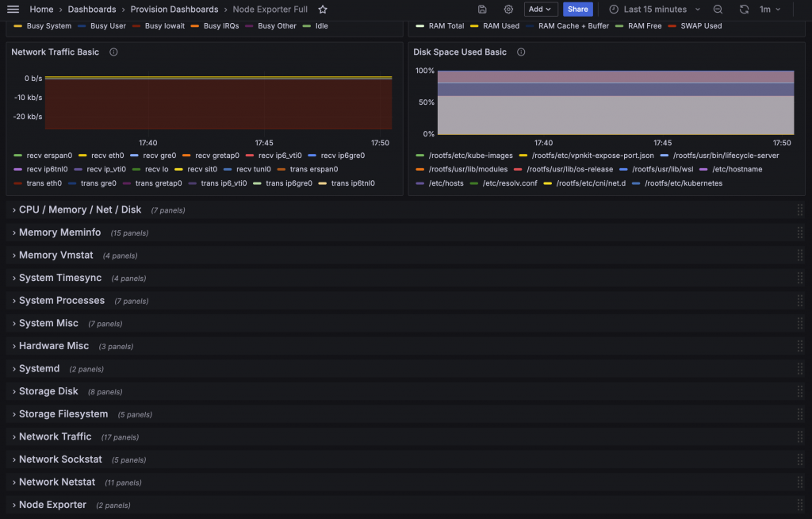This screenshot has width=812, height=519.
Task: Grab drag handle on Storage Filesystem row
Action: pyautogui.click(x=800, y=414)
